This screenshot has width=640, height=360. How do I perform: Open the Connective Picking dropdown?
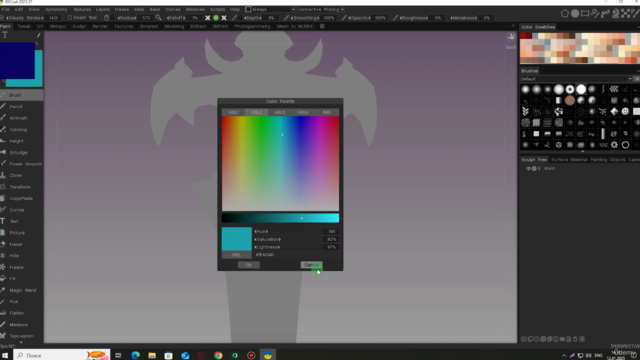320,9
